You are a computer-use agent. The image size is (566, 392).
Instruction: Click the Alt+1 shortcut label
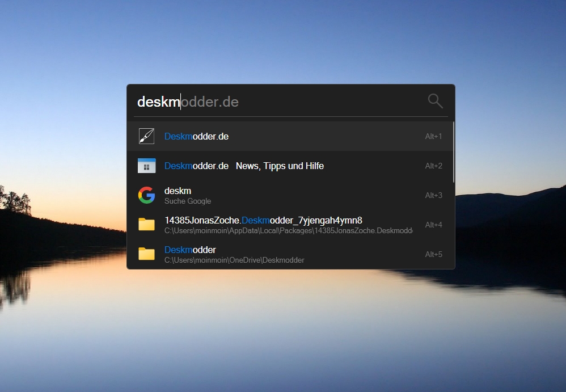coord(433,137)
